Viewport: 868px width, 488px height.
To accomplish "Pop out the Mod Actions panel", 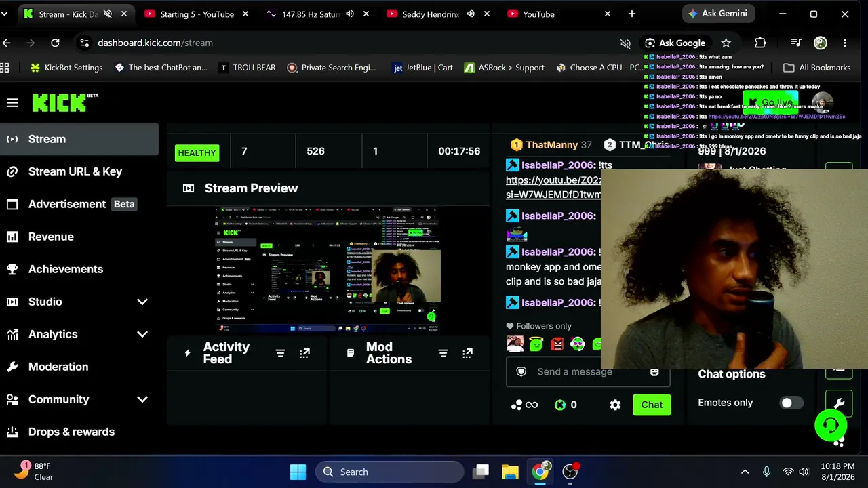I will 467,353.
